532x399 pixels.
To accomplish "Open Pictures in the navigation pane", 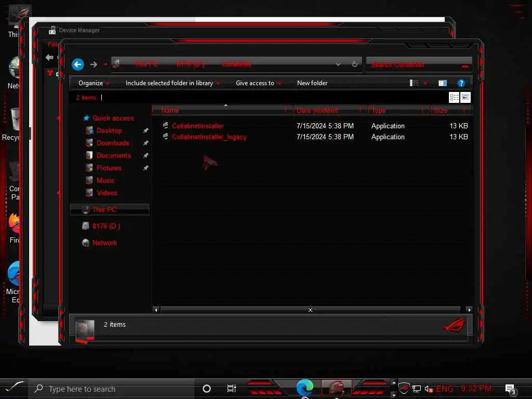I will (109, 168).
